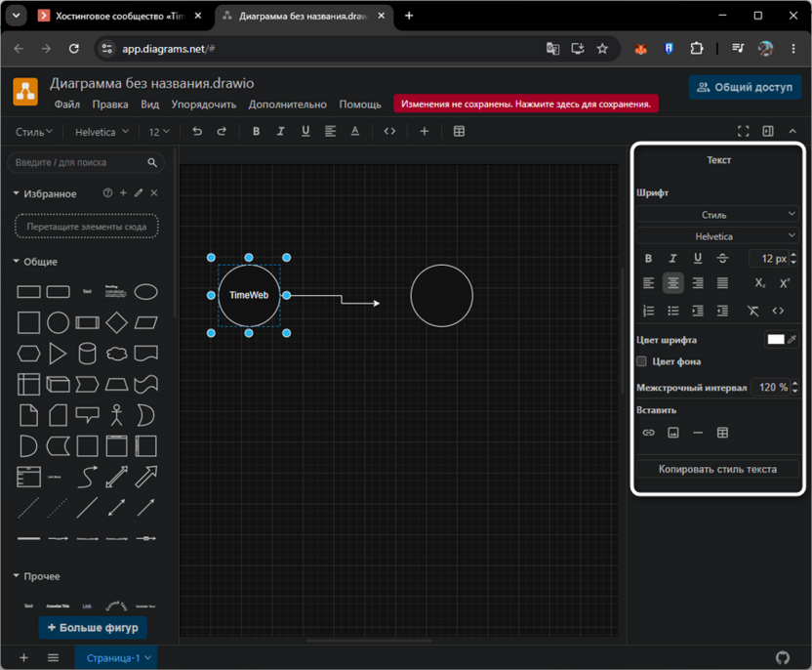Insert a link in the Вставить row
Screen dimensions: 812x670
tap(648, 433)
